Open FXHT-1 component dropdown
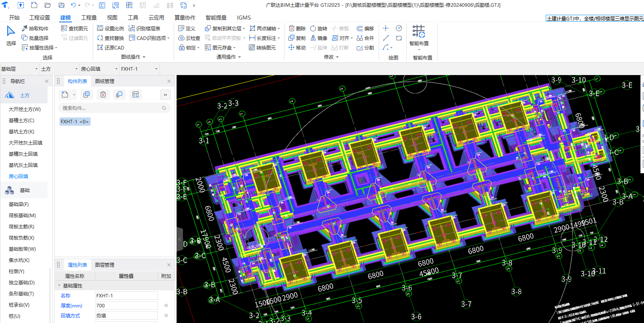 point(139,69)
